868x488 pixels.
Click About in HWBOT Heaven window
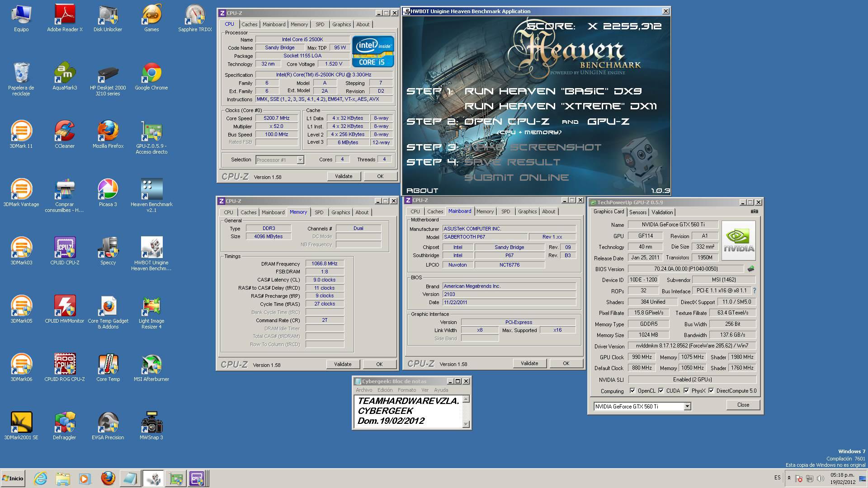[422, 191]
